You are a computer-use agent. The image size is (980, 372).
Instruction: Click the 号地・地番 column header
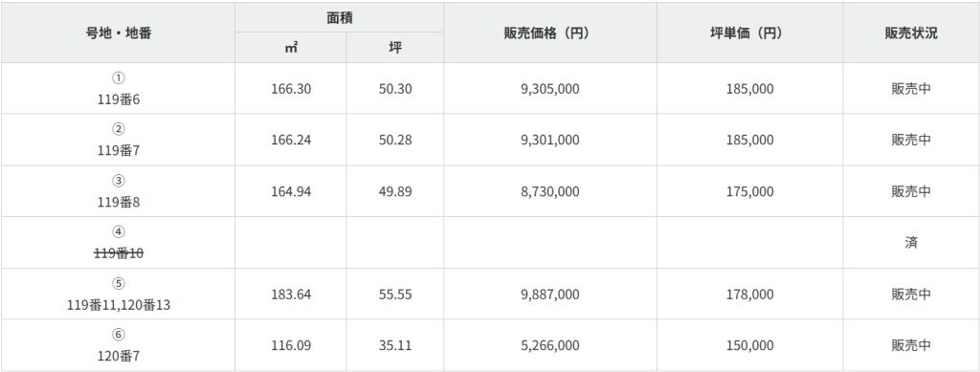[x=118, y=33]
